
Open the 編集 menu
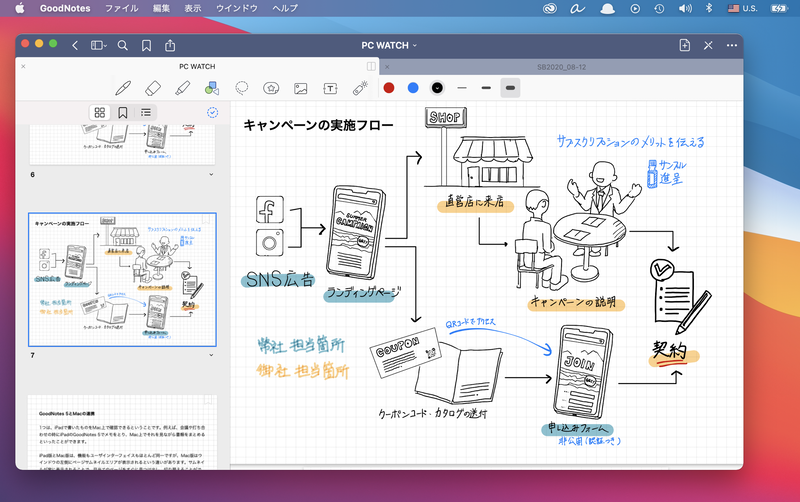(x=161, y=8)
